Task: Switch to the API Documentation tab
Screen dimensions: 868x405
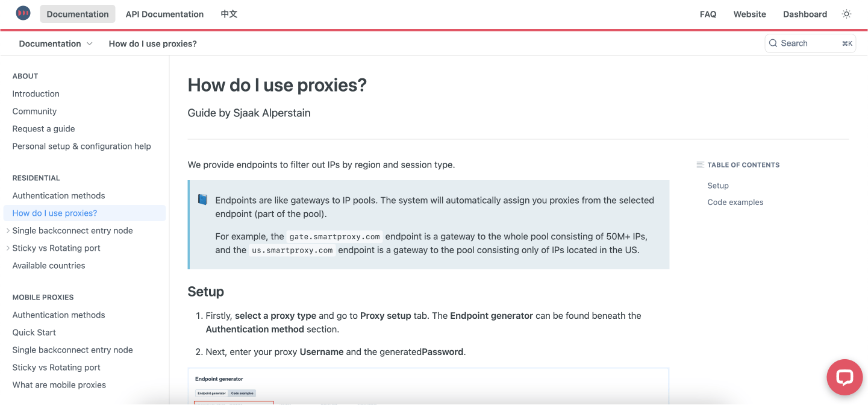Action: [164, 14]
